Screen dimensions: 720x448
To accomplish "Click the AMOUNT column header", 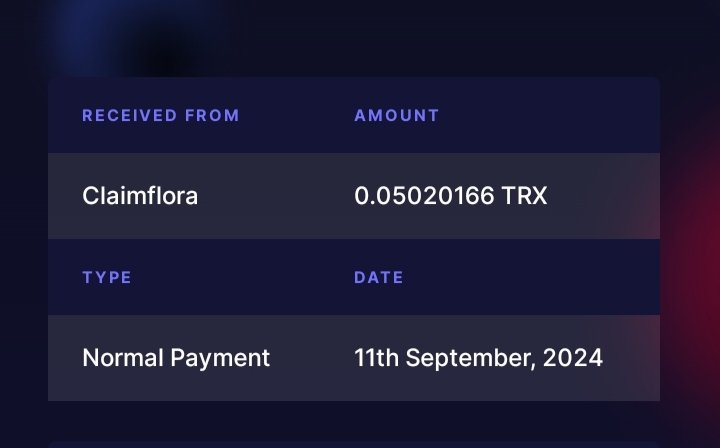I will pos(397,115).
